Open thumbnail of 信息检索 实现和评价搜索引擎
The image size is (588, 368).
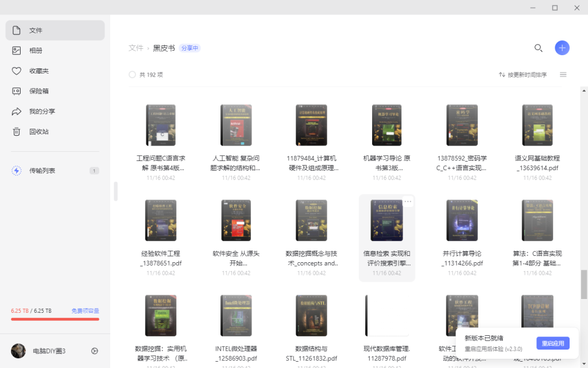click(386, 220)
